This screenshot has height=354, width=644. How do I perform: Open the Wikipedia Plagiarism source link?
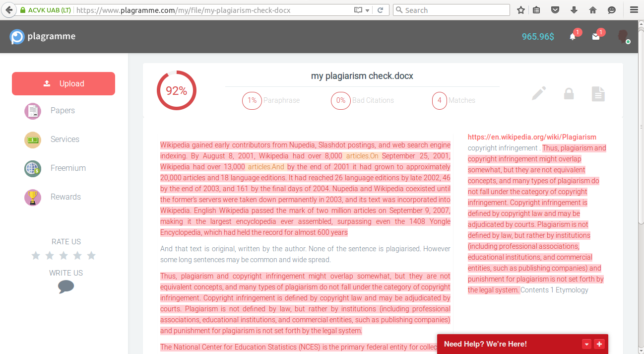(x=532, y=137)
